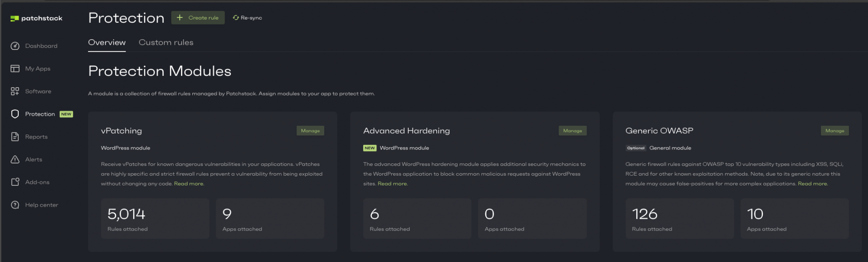Open the Add-ons icon
This screenshot has width=868, height=262.
(15, 182)
